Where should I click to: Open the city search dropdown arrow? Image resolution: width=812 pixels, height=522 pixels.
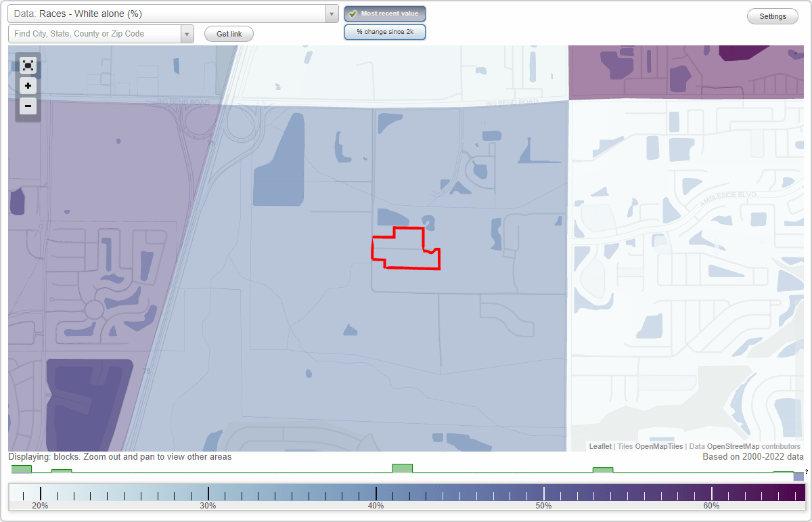[187, 32]
